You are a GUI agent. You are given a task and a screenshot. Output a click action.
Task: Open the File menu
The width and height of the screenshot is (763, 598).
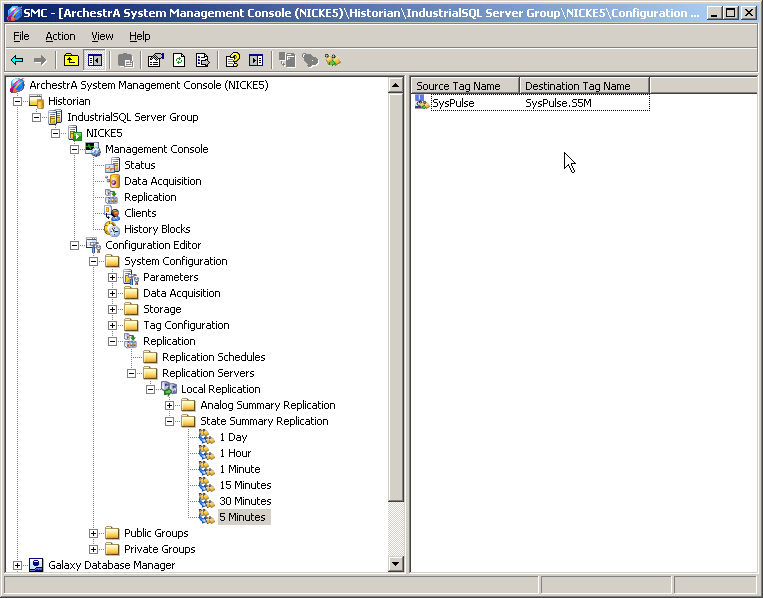(x=21, y=36)
